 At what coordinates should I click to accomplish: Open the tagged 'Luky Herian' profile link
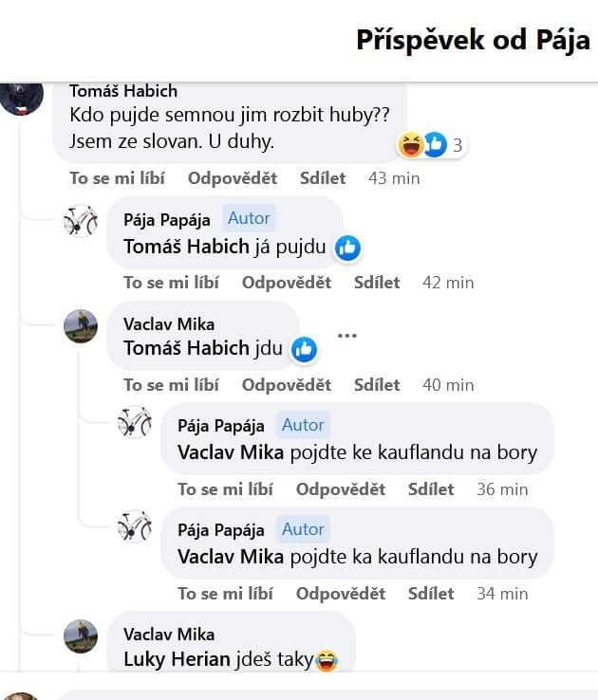click(178, 659)
